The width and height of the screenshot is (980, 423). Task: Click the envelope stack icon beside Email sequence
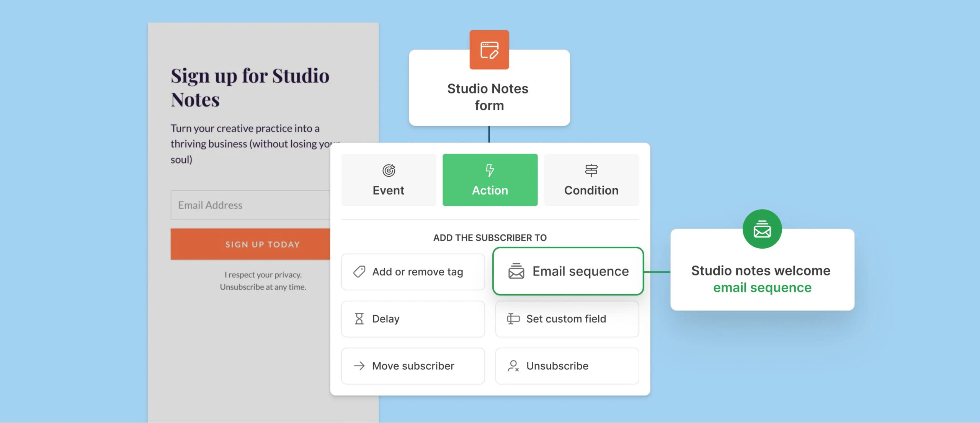pos(516,271)
